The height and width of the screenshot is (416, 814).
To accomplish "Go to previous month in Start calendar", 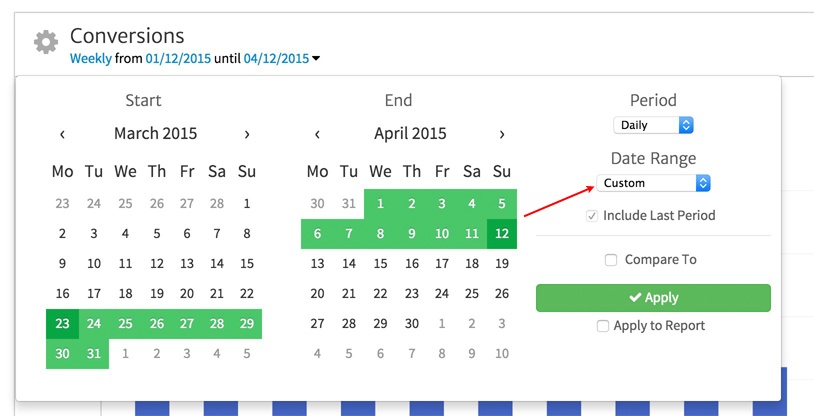I will pos(62,134).
